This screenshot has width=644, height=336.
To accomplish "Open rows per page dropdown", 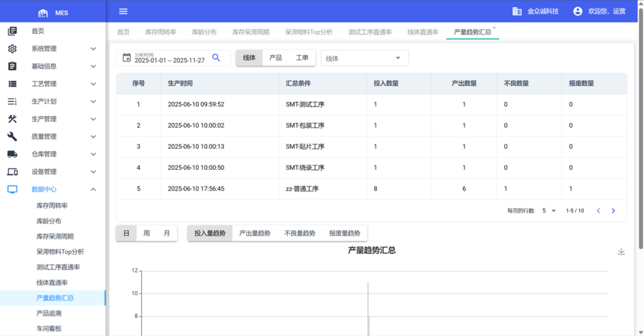I will coord(549,211).
